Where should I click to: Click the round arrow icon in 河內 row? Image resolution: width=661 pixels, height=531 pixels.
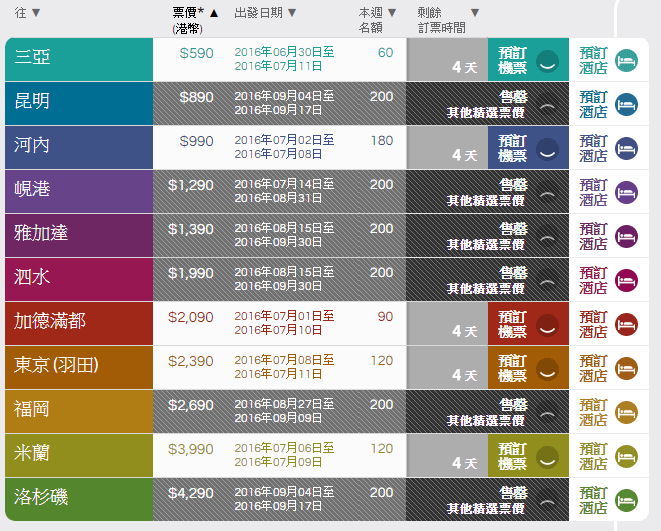547,149
